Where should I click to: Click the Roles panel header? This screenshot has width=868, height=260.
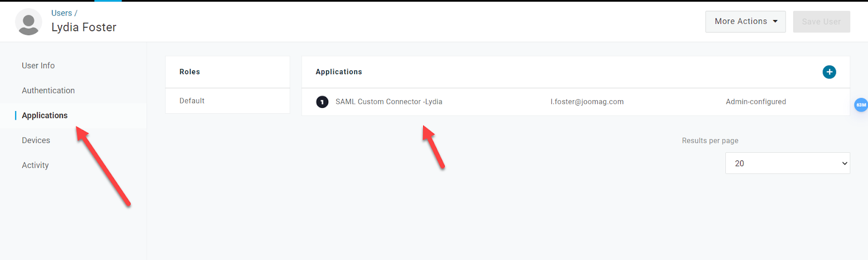click(x=190, y=72)
